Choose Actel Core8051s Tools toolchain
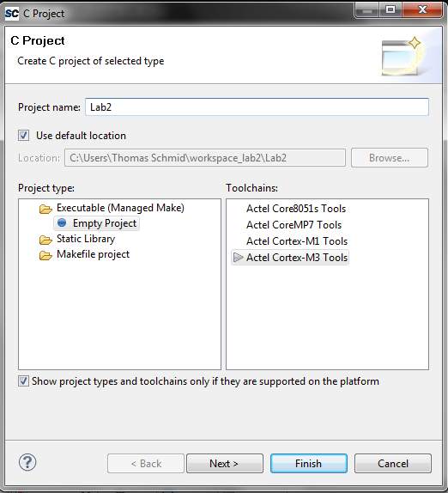Viewport: 448px width, 493px height. tap(296, 209)
